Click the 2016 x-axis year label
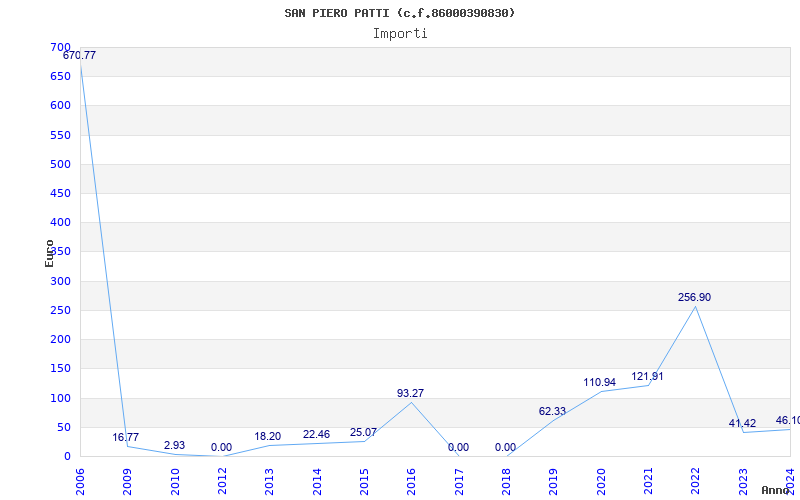Image resolution: width=800 pixels, height=500 pixels. point(411,481)
